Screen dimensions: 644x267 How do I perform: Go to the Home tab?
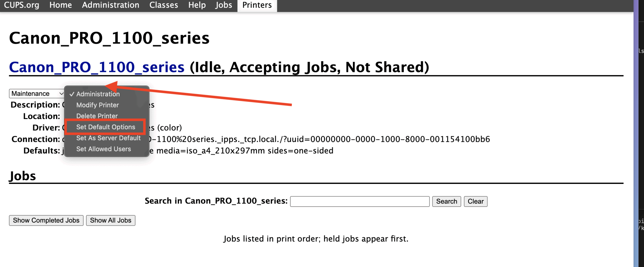point(60,5)
